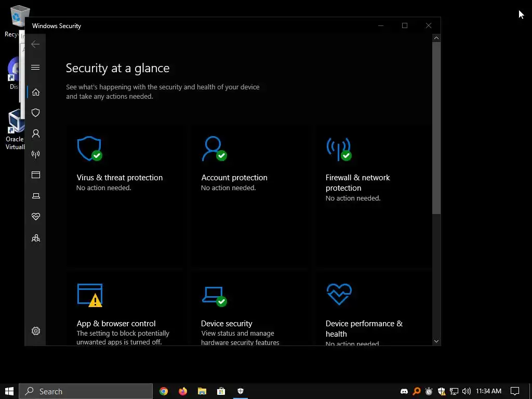Click the taskbar Search box
The image size is (532, 399).
[x=86, y=391]
